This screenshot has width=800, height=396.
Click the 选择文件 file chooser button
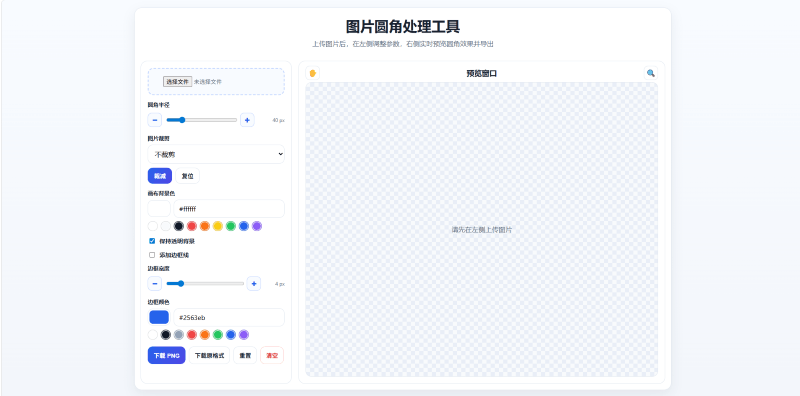(178, 82)
